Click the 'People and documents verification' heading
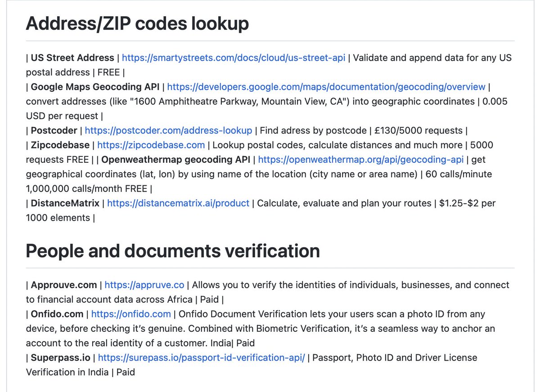The height and width of the screenshot is (392, 540). [x=173, y=251]
